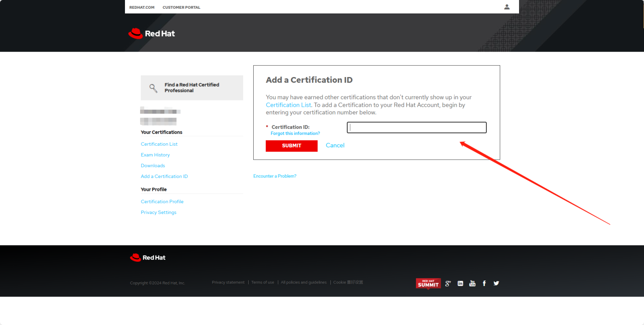Click the magnifying glass search icon
The height and width of the screenshot is (325, 644).
point(153,88)
